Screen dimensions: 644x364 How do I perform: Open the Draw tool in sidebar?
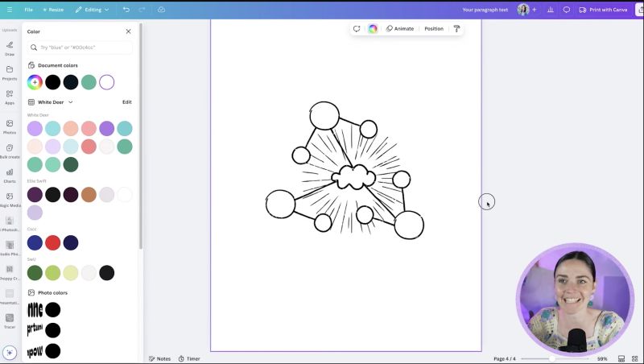point(10,48)
